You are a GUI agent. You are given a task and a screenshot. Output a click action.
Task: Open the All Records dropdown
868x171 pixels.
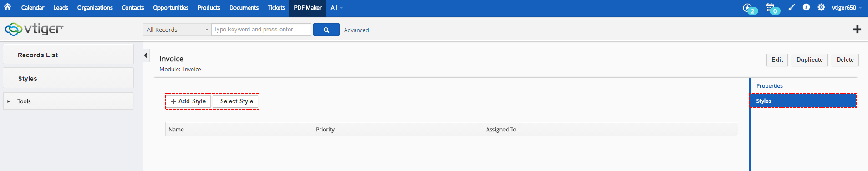pyautogui.click(x=177, y=30)
